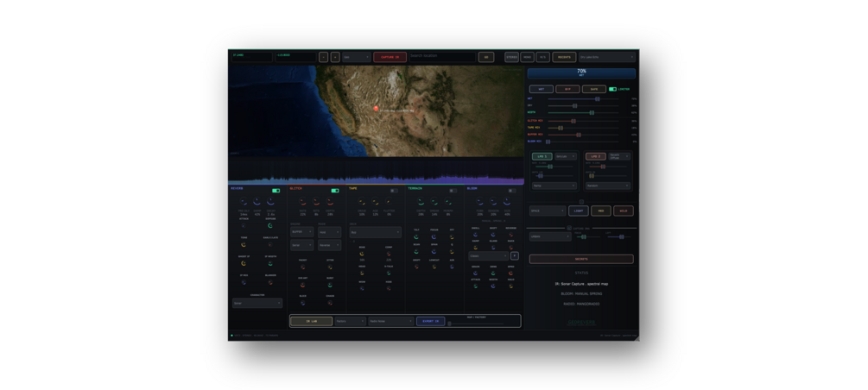
Task: Adjust the Wet level slider
Action: pyautogui.click(x=583, y=99)
